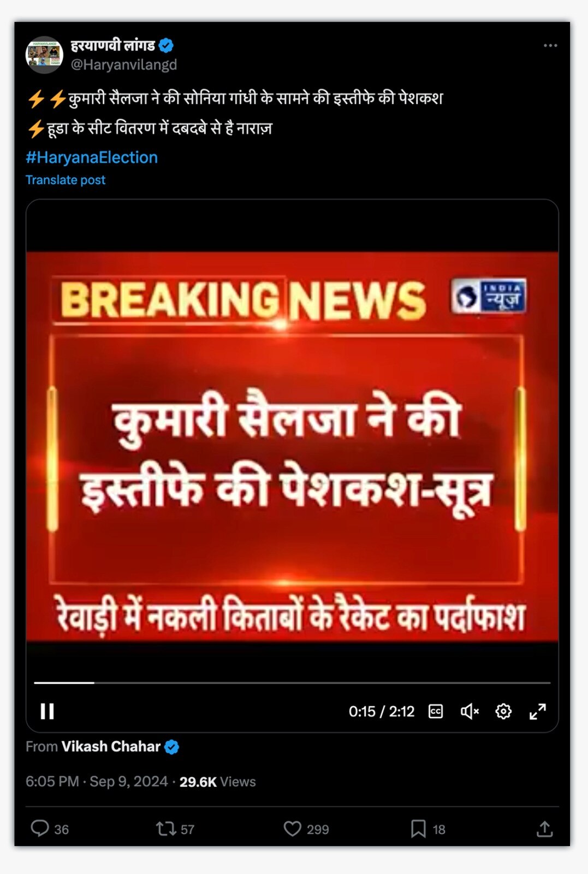588x874 pixels.
Task: Click the 29.6K Views count
Action: pos(217,782)
